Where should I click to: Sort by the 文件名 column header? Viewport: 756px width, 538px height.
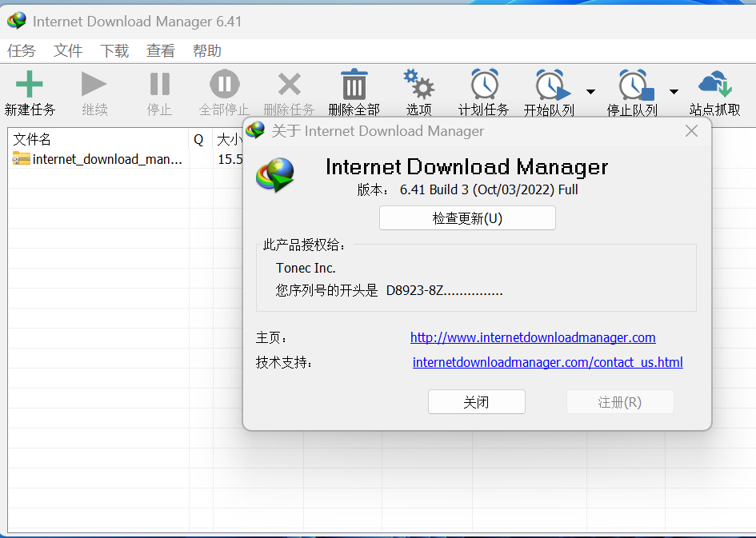pyautogui.click(x=98, y=139)
